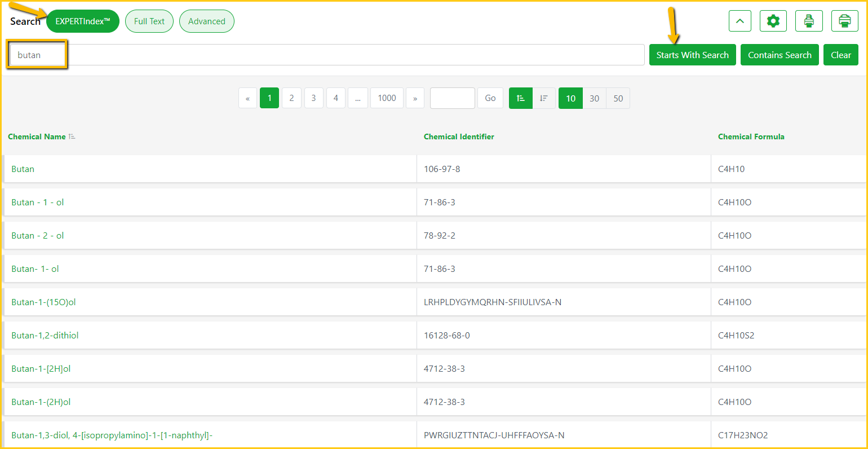Click the first printer icon
The width and height of the screenshot is (868, 449).
pyautogui.click(x=809, y=21)
